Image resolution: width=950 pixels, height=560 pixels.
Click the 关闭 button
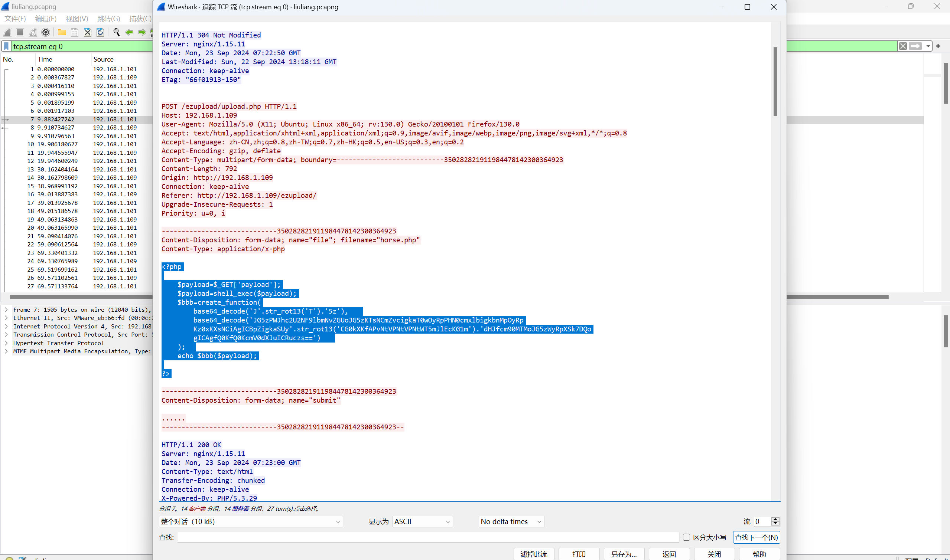tap(714, 554)
